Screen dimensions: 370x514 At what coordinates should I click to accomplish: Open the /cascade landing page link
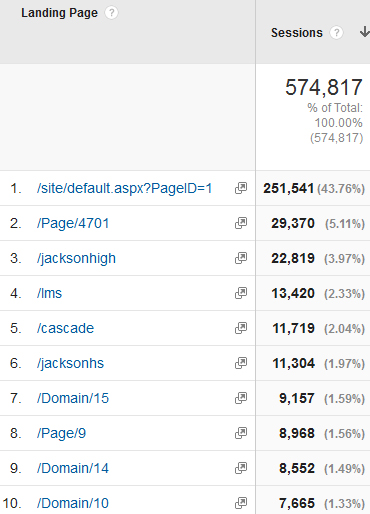coord(65,328)
